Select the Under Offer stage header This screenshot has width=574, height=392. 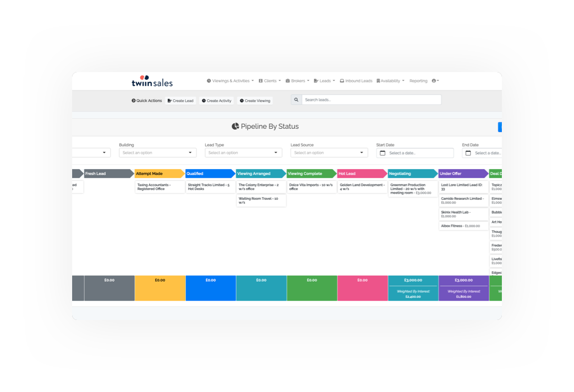pos(463,173)
